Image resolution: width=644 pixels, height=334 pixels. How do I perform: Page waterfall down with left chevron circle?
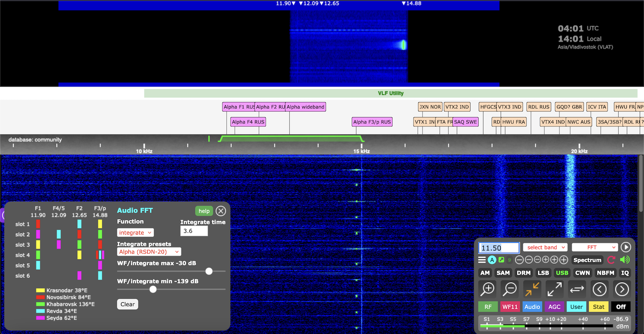pyautogui.click(x=599, y=289)
